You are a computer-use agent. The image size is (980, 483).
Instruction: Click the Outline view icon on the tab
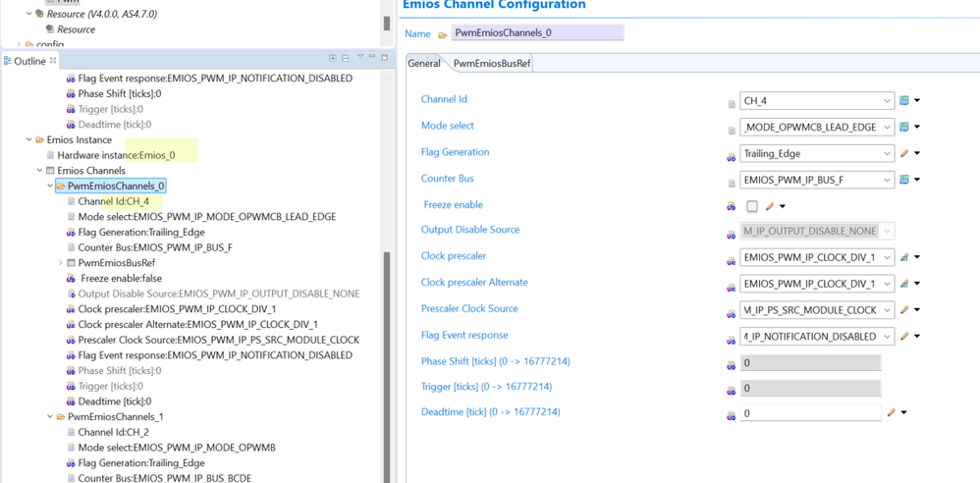click(x=8, y=61)
